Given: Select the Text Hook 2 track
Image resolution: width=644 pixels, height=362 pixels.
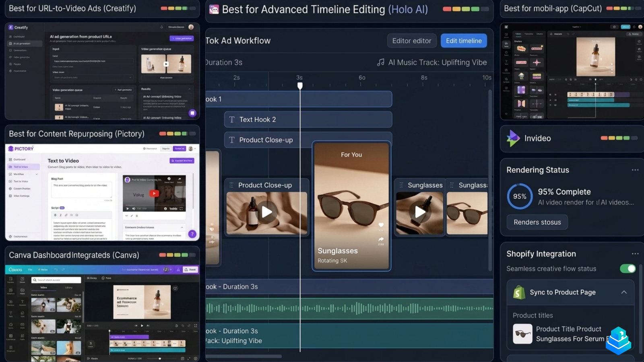Looking at the screenshot, I should tap(308, 119).
